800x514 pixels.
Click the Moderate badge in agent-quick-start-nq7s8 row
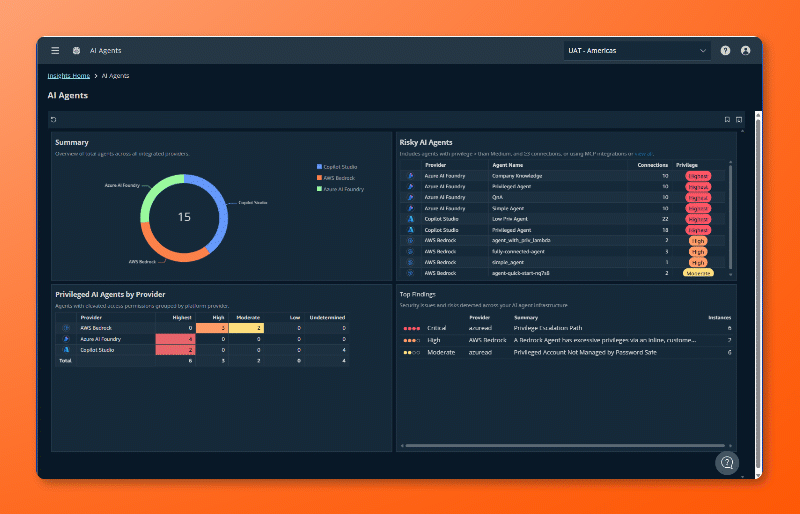pos(698,274)
